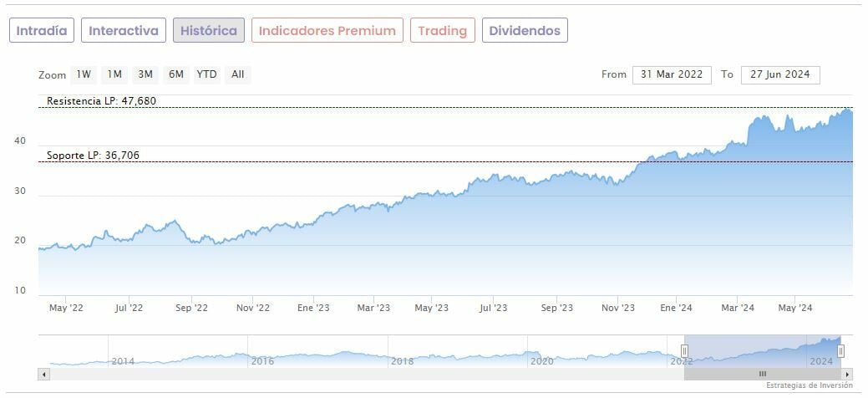
Task: Set zoom range to 1W
Action: click(84, 74)
